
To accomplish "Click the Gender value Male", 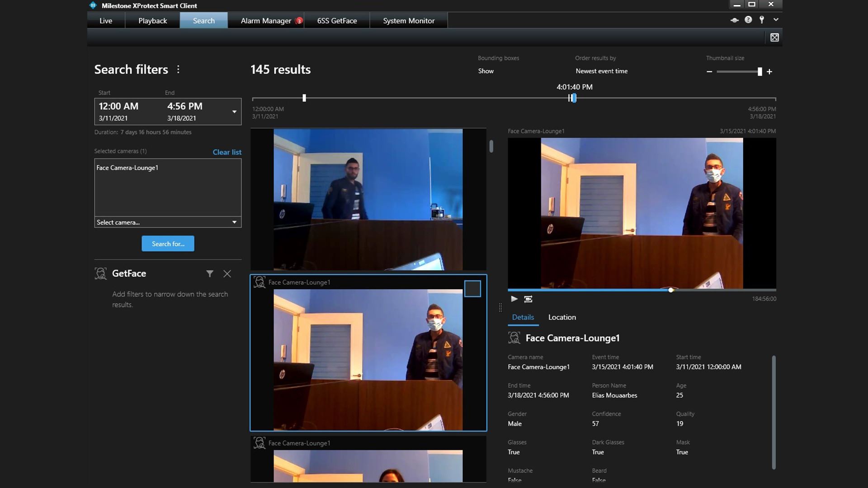I will (x=514, y=424).
